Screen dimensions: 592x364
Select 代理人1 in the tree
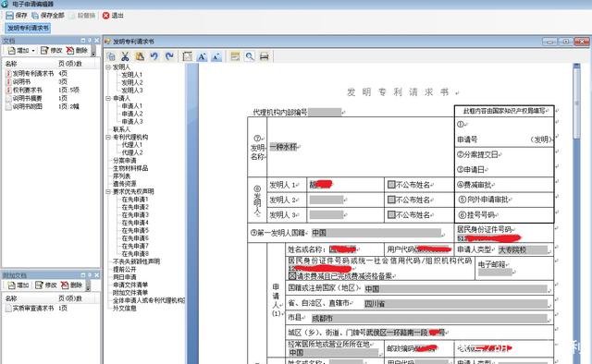(x=131, y=145)
